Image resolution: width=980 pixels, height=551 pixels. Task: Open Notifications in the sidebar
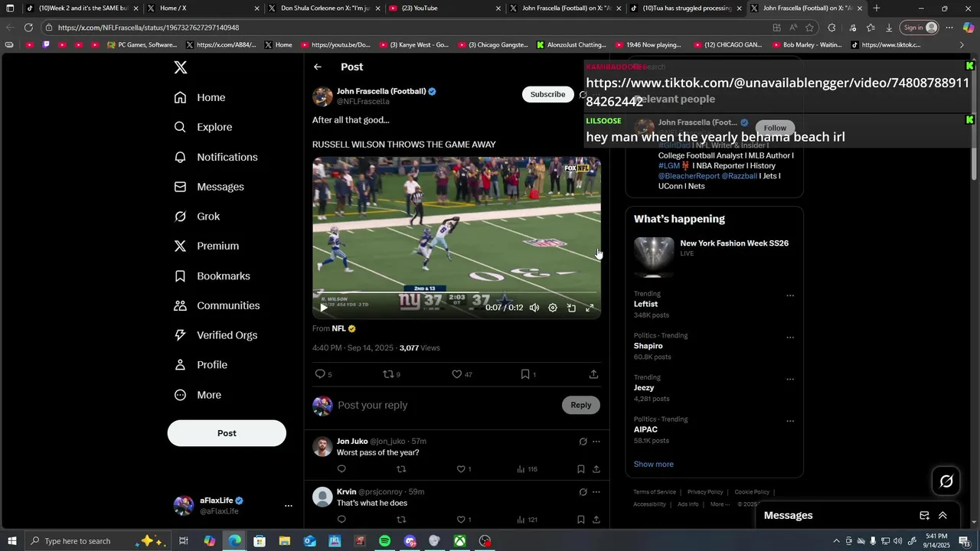[215, 157]
